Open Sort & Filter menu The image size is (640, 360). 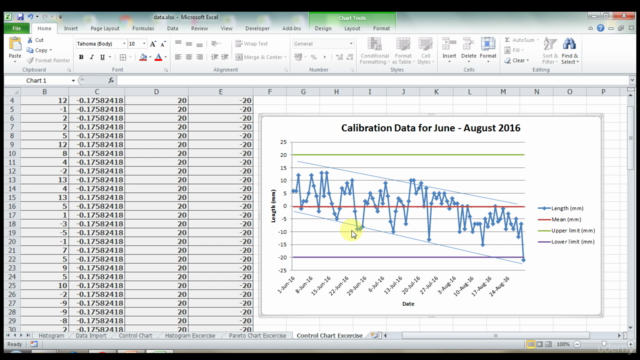coord(550,51)
